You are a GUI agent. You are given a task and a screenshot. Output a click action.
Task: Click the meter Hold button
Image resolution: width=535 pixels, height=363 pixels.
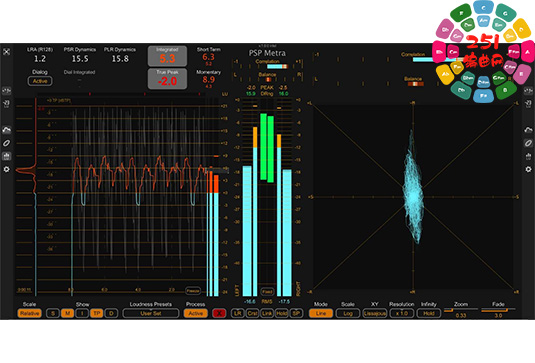(282, 313)
